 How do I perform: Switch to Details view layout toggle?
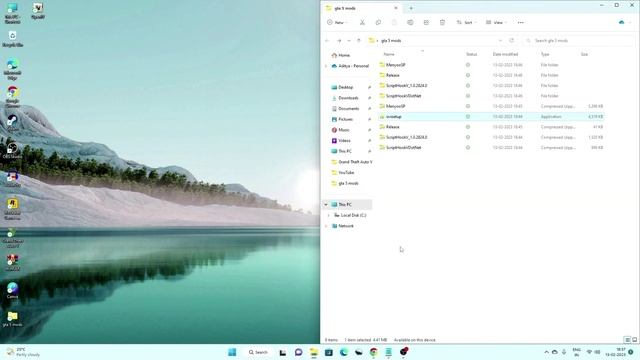(x=627, y=340)
